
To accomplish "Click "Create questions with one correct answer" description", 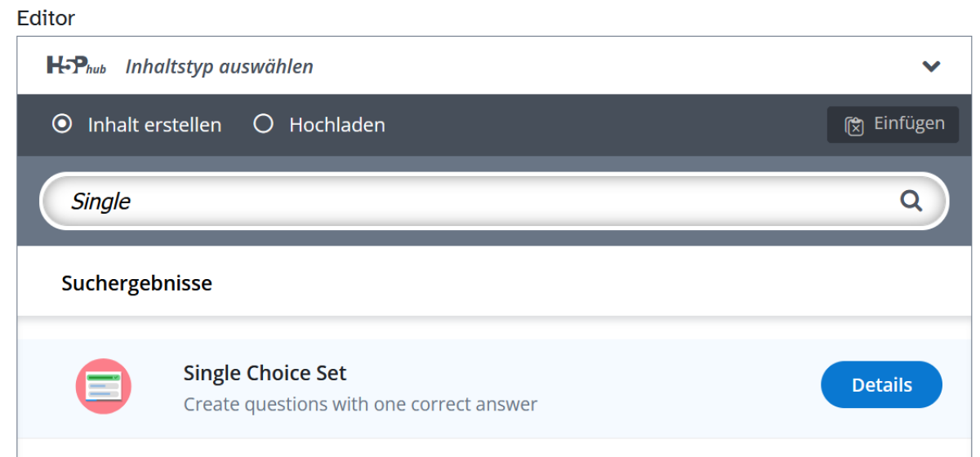I will click(x=360, y=404).
